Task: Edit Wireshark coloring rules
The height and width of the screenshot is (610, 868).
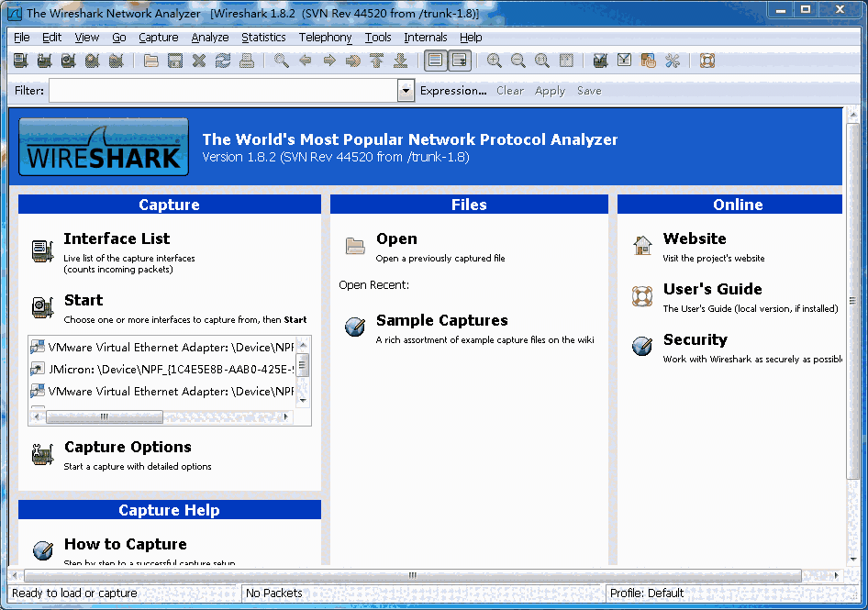Action: 649,61
